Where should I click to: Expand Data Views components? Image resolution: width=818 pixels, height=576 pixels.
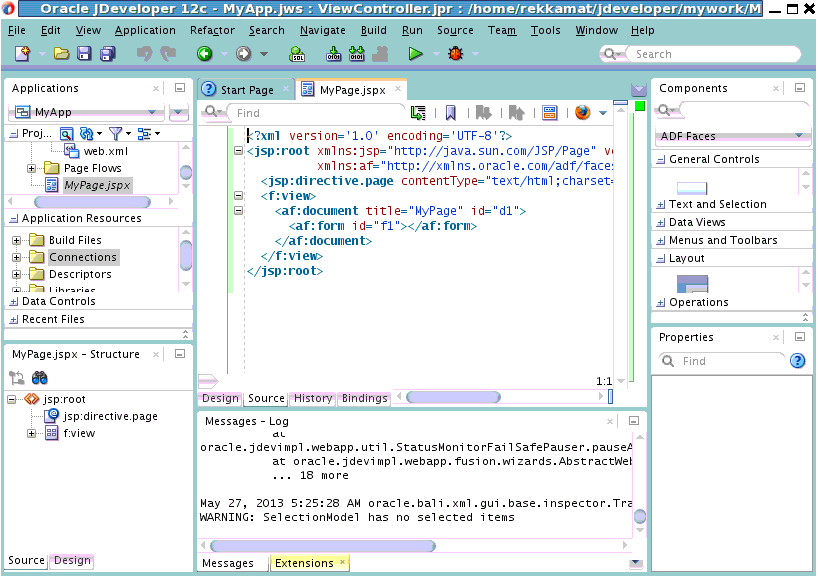coord(661,222)
